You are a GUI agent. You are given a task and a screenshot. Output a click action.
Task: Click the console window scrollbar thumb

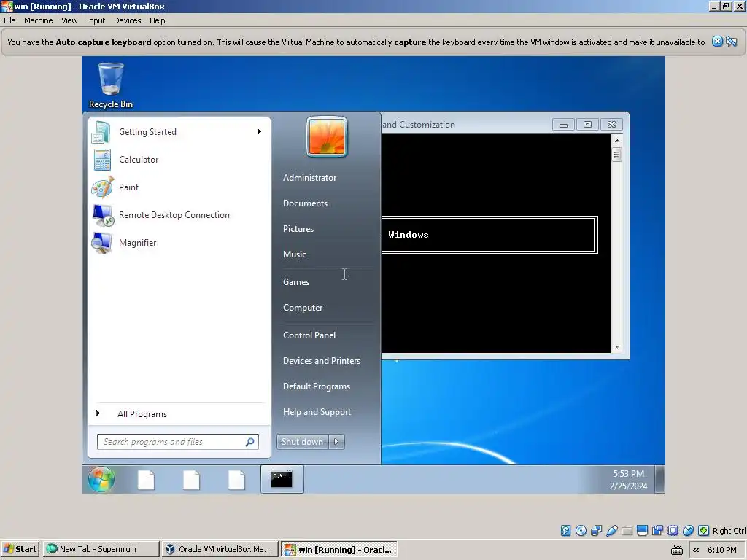click(x=617, y=155)
